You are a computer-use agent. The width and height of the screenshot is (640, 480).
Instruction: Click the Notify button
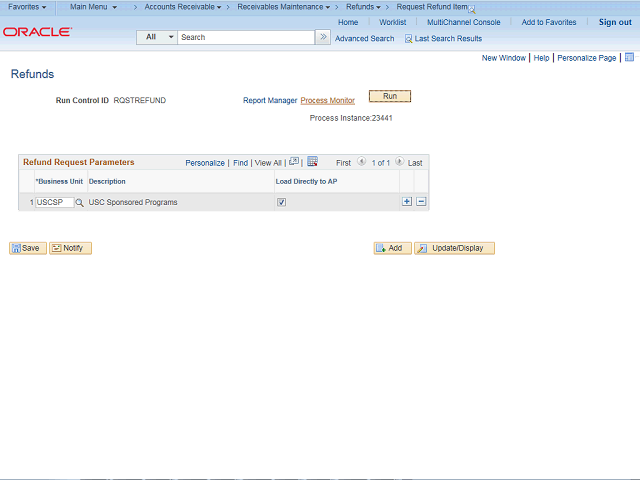70,248
